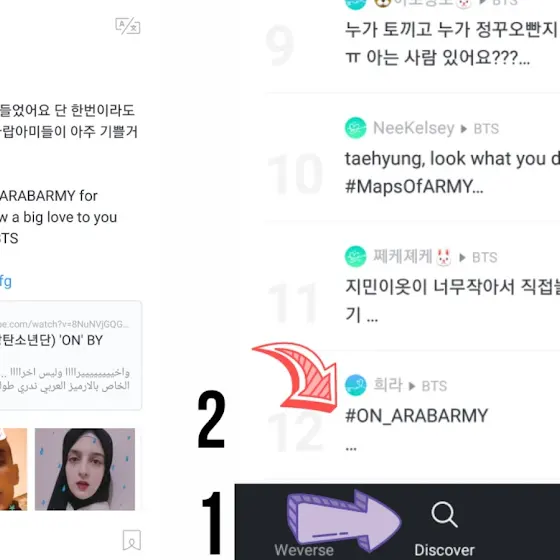Tap 희라's blue avatar icon

[355, 385]
